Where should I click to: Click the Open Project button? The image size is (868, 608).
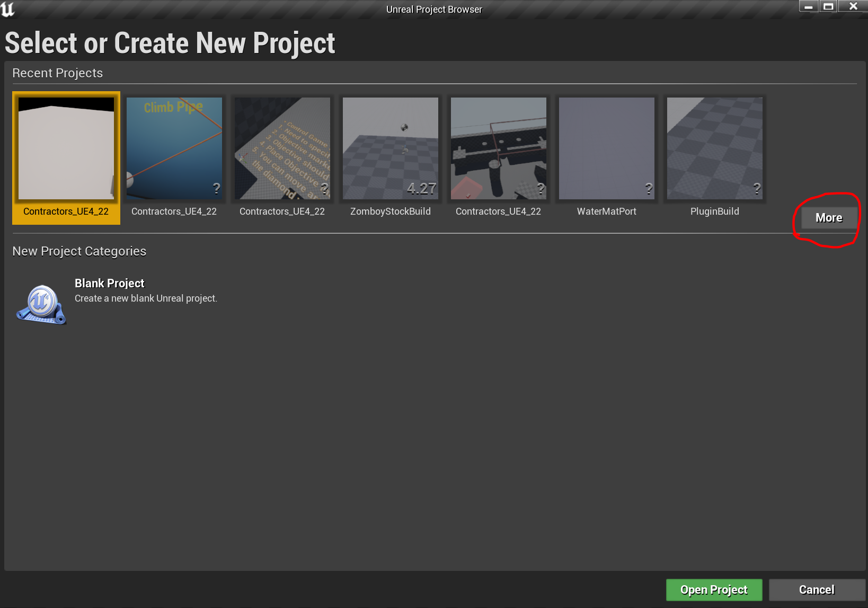coord(714,590)
